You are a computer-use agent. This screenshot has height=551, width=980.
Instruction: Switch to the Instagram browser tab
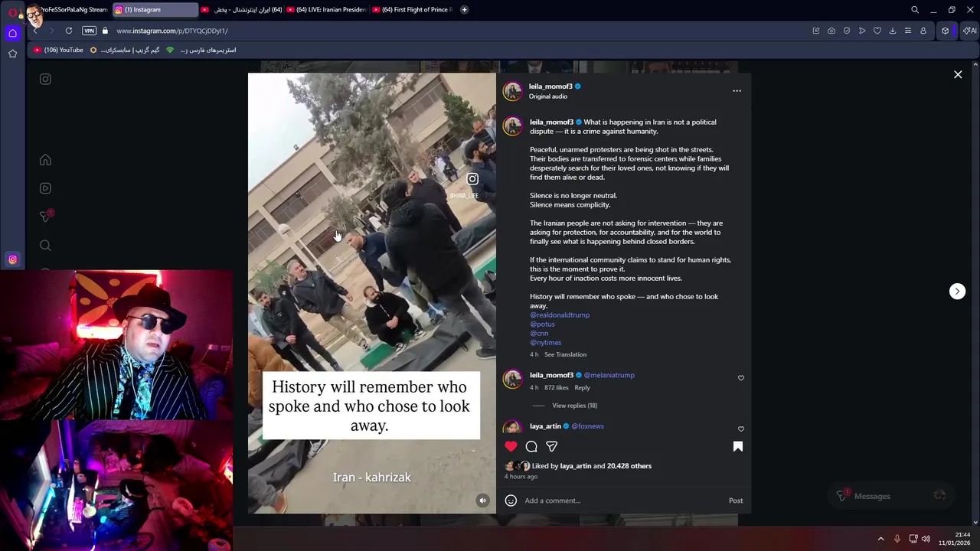[155, 10]
